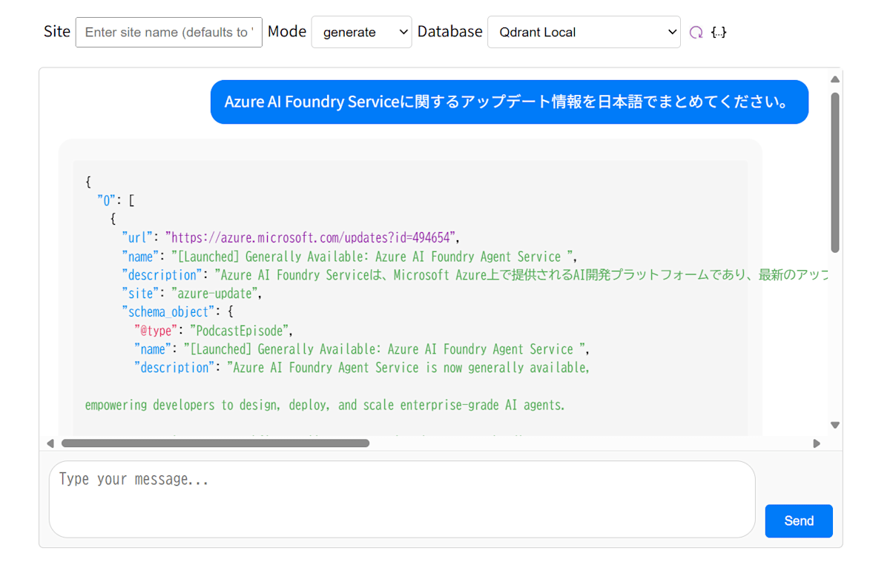Click the Site label

point(57,31)
